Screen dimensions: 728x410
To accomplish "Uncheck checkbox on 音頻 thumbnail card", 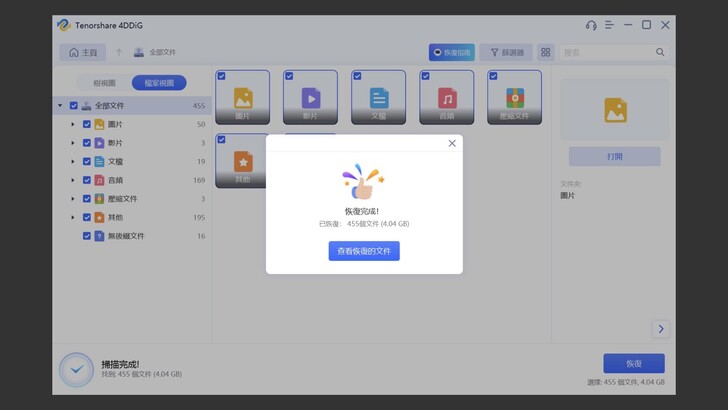I will click(x=425, y=76).
